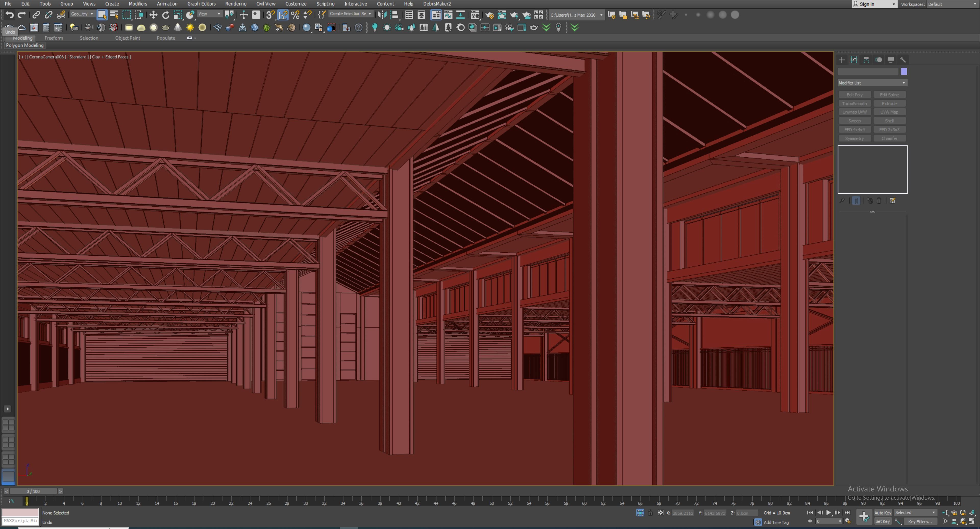The height and width of the screenshot is (529, 980).
Task: Click the teal light bulb icon
Action: (375, 27)
